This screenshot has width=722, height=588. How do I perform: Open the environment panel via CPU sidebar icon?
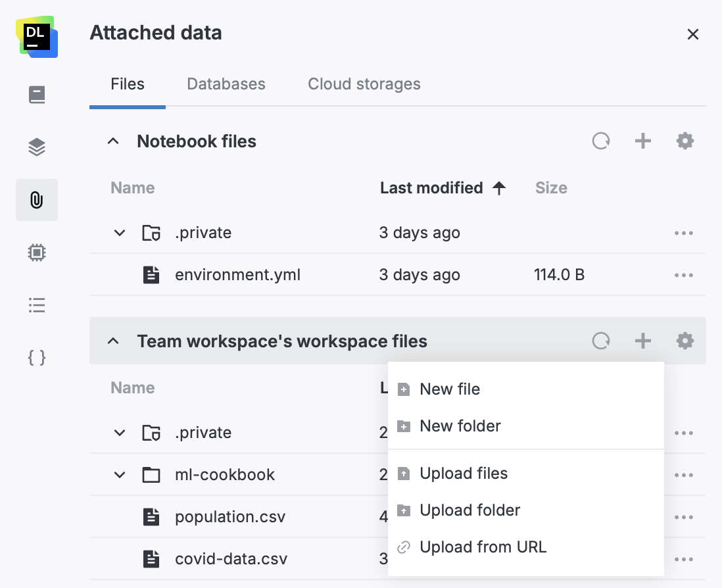point(36,253)
